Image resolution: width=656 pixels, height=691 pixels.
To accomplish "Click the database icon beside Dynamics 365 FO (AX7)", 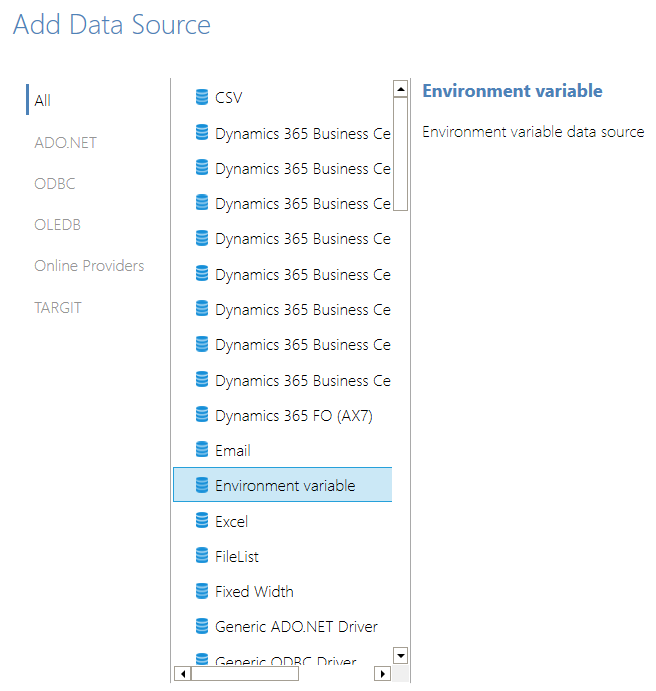I will pyautogui.click(x=202, y=414).
